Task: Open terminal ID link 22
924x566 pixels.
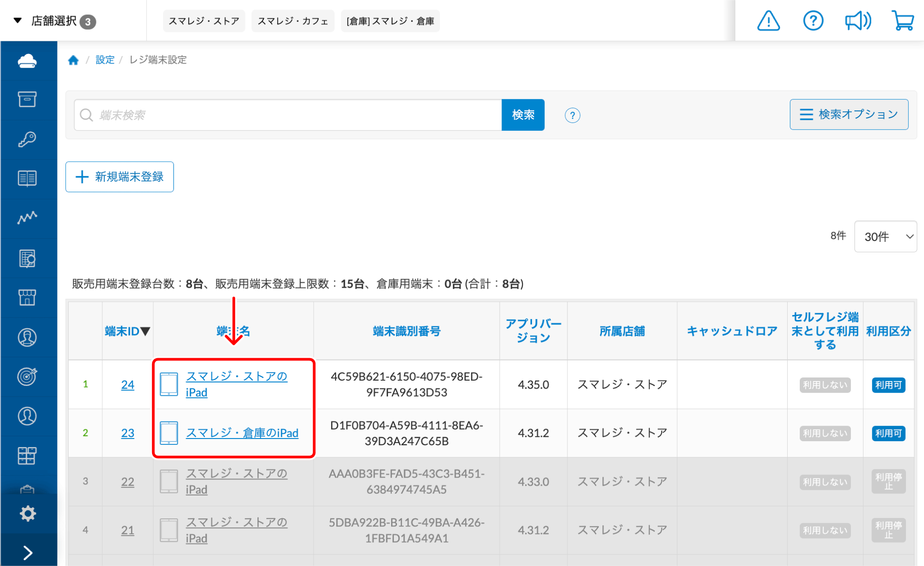Action: click(x=127, y=482)
